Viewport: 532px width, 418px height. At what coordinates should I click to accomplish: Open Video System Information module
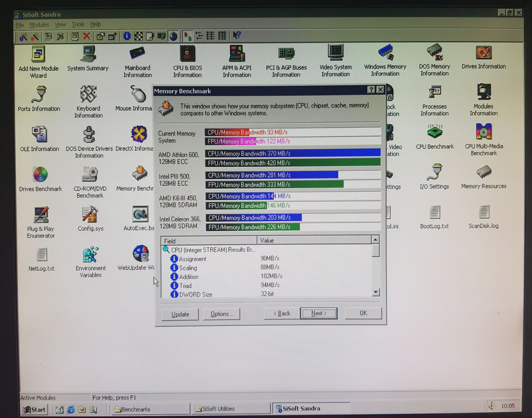click(x=335, y=61)
